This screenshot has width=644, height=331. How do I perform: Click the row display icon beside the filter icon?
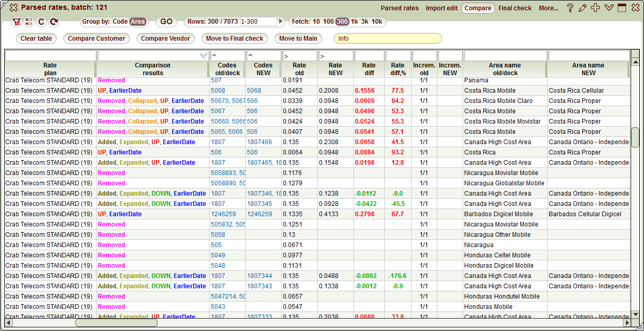click(x=28, y=22)
